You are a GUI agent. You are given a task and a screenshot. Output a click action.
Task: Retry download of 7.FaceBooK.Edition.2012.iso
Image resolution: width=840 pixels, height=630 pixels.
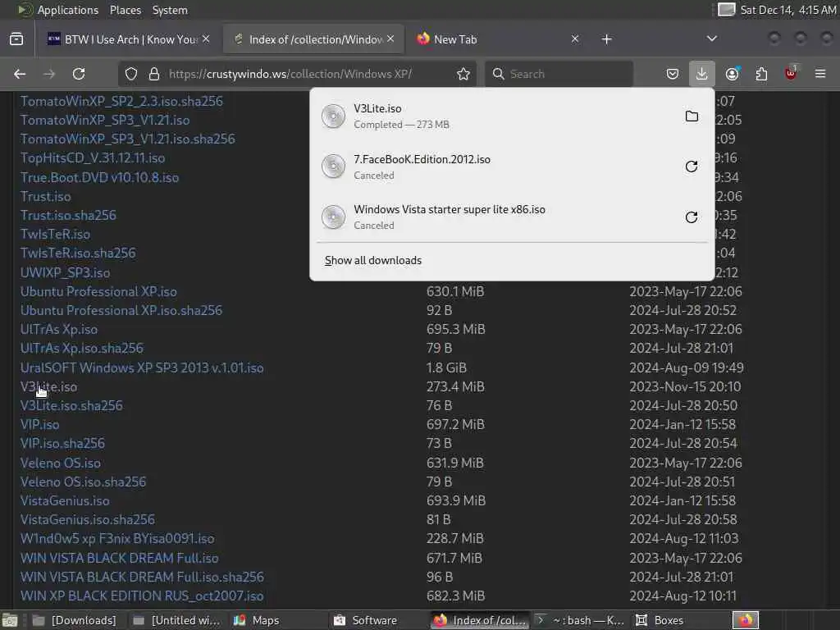[692, 167]
